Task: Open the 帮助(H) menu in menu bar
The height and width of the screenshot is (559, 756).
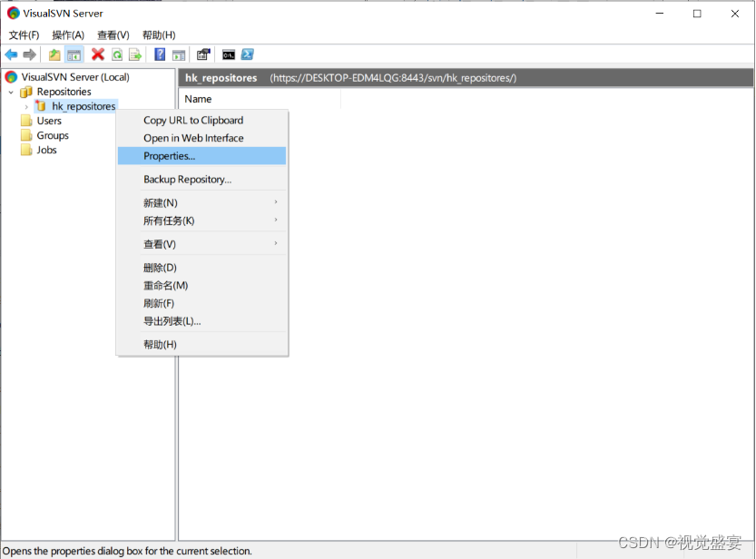Action: (159, 35)
